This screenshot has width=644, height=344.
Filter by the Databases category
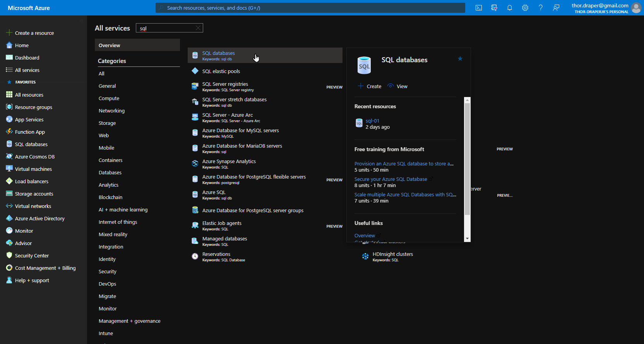tap(110, 172)
